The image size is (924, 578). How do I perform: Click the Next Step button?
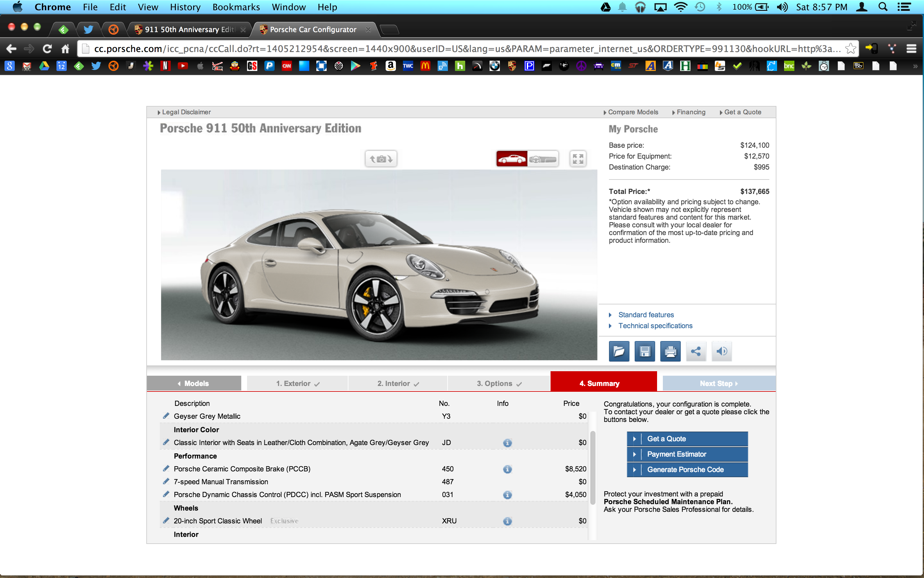coord(719,383)
